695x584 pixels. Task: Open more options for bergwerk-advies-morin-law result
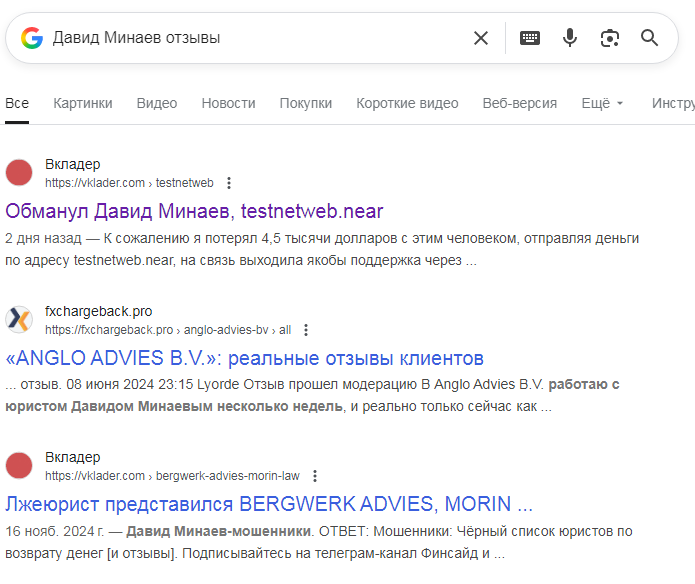315,476
